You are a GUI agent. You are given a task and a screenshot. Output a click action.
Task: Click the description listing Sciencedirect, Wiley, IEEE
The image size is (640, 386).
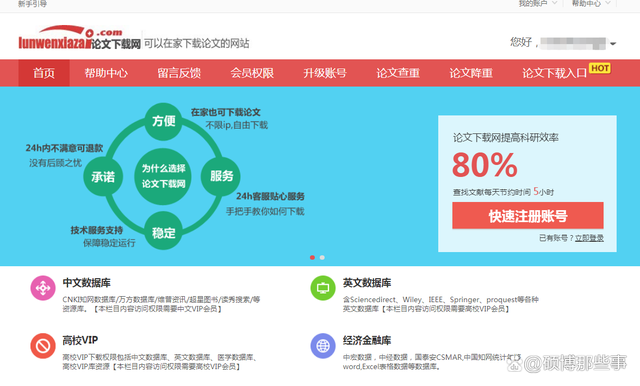(x=441, y=304)
